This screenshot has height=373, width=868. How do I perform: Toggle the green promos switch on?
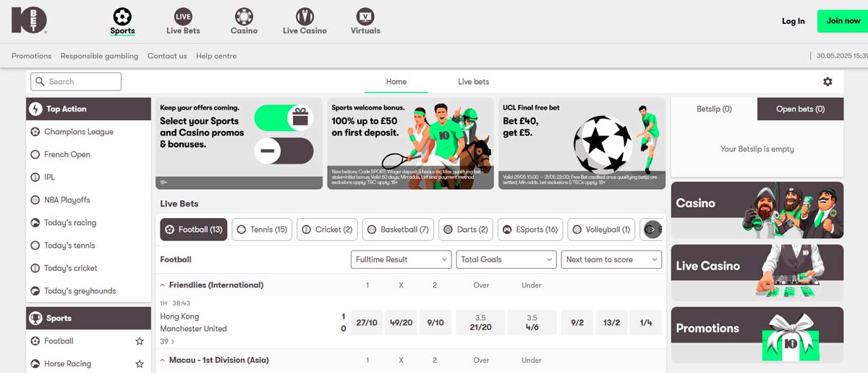point(283,117)
